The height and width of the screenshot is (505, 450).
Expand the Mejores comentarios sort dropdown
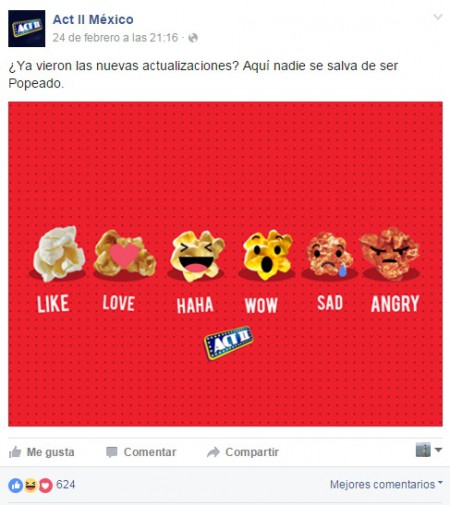(x=386, y=484)
